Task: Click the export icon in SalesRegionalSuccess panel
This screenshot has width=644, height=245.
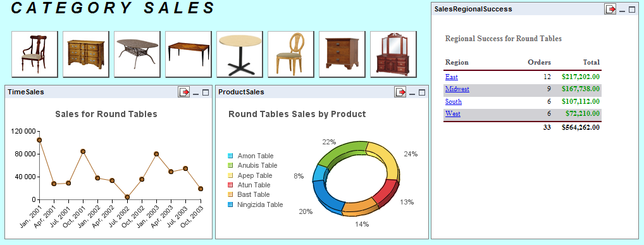Action: tap(610, 9)
